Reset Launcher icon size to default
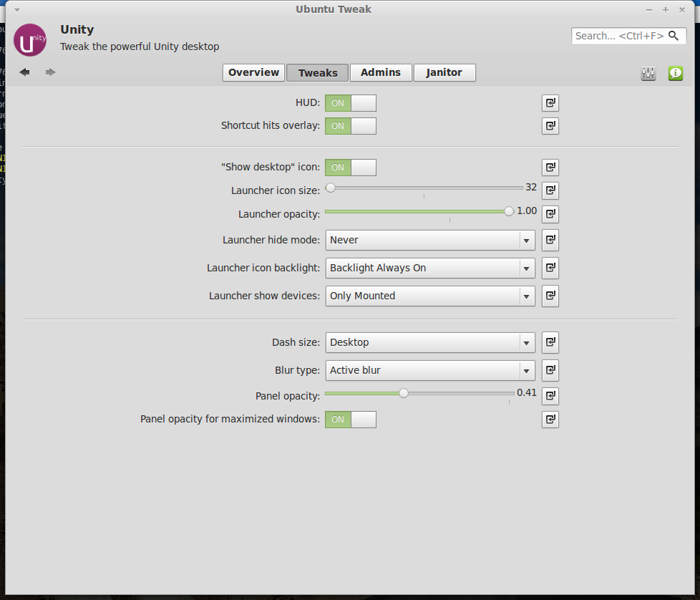Image resolution: width=700 pixels, height=600 pixels. point(550,190)
